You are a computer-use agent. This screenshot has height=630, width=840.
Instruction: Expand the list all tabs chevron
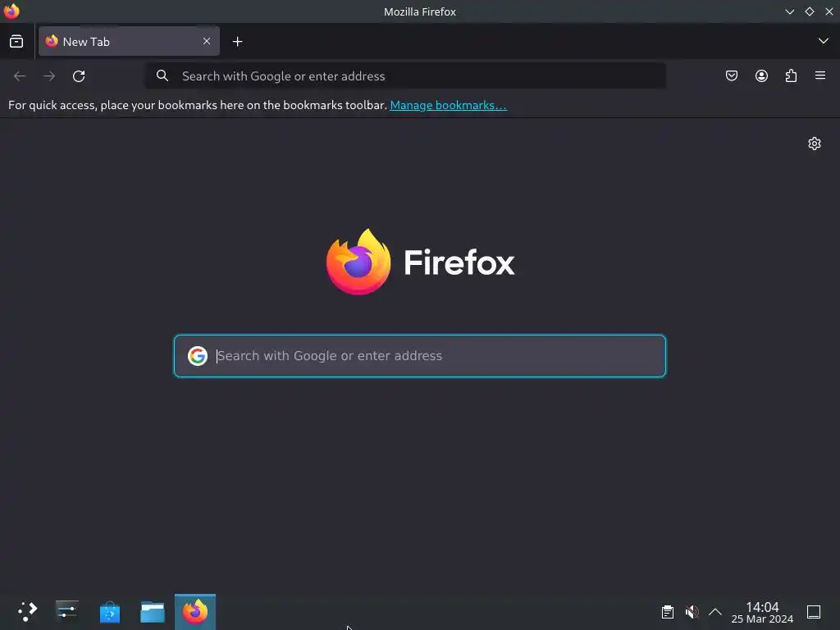pyautogui.click(x=823, y=41)
